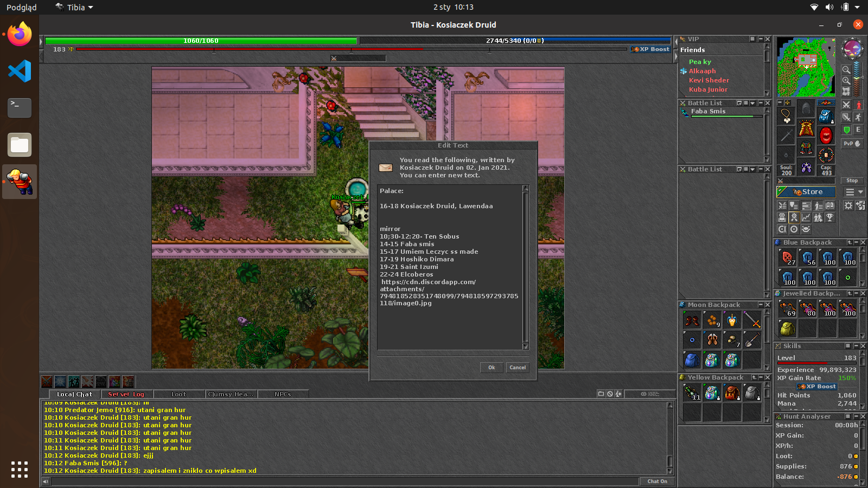Open the Store button
This screenshot has height=488, width=868.
pyautogui.click(x=806, y=192)
